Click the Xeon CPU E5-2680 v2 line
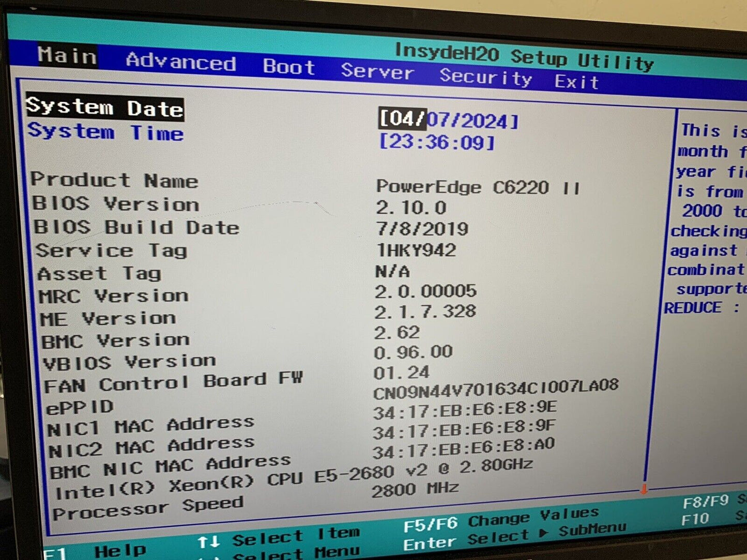This screenshot has width=747, height=560. coord(294,479)
